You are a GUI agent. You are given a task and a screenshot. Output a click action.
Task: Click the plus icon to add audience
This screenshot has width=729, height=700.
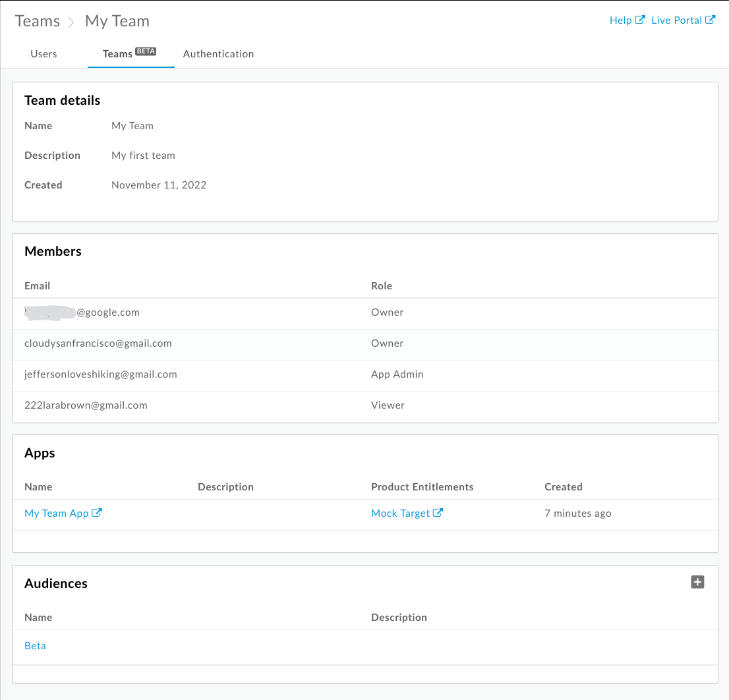tap(697, 582)
